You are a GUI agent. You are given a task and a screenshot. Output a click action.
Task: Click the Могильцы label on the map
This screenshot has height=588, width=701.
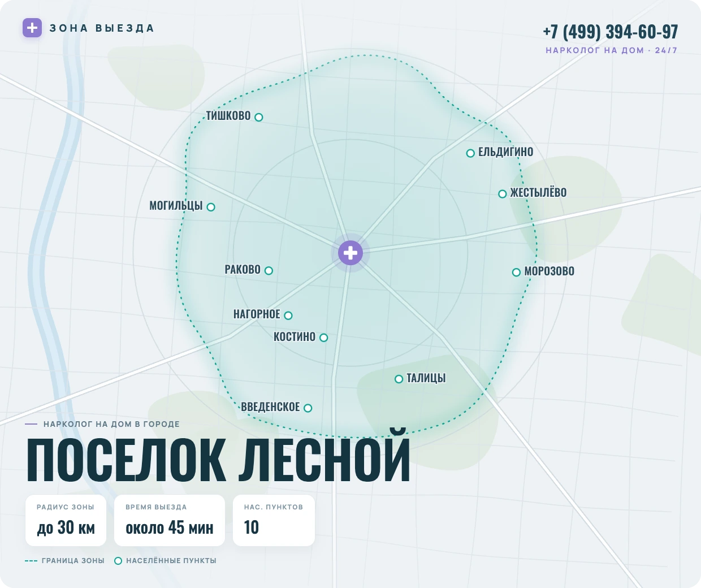pyautogui.click(x=176, y=206)
